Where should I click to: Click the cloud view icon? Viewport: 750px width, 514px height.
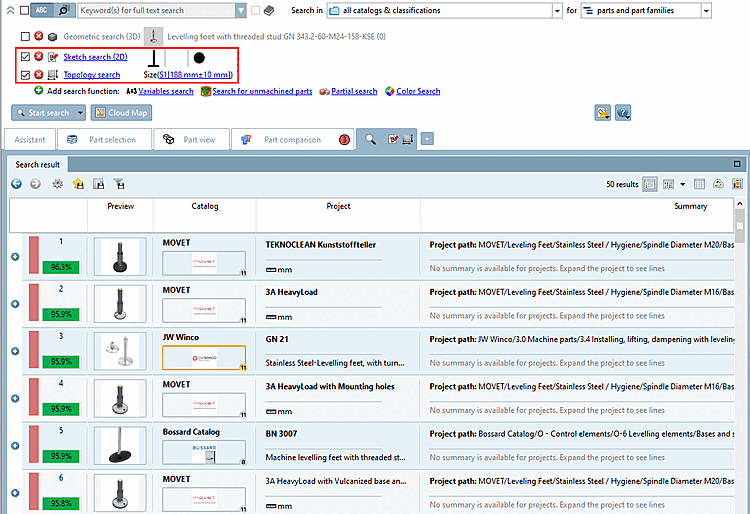[718, 184]
